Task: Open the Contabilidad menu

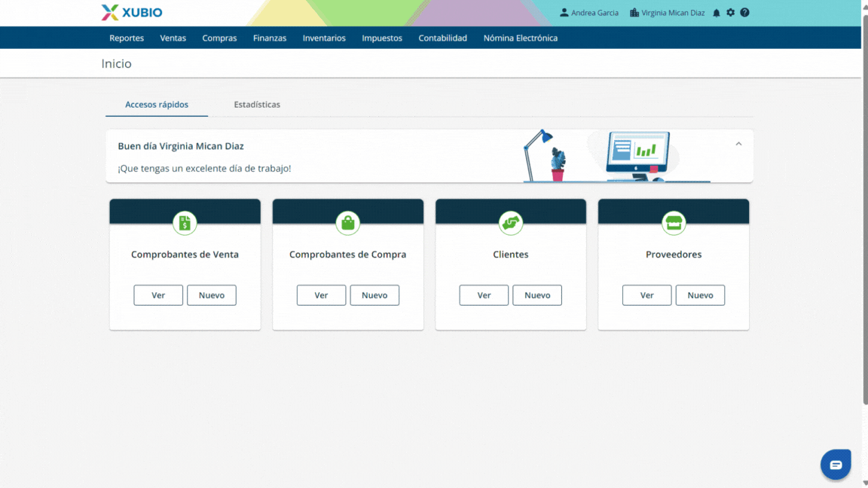Action: coord(443,38)
